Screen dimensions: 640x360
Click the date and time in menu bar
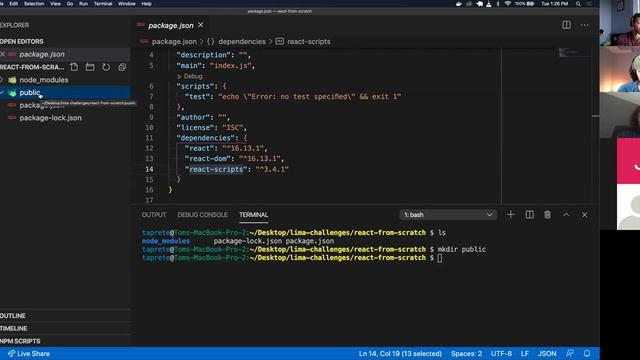pyautogui.click(x=554, y=4)
